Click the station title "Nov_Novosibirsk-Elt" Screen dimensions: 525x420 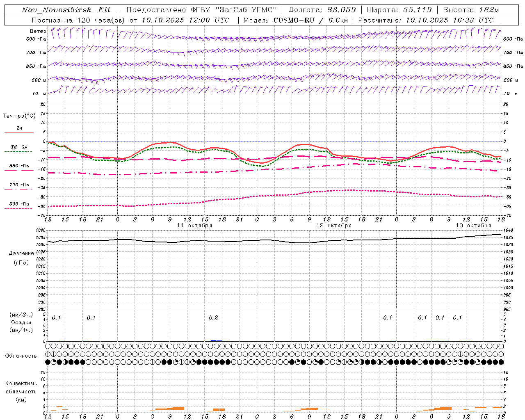pyautogui.click(x=66, y=10)
